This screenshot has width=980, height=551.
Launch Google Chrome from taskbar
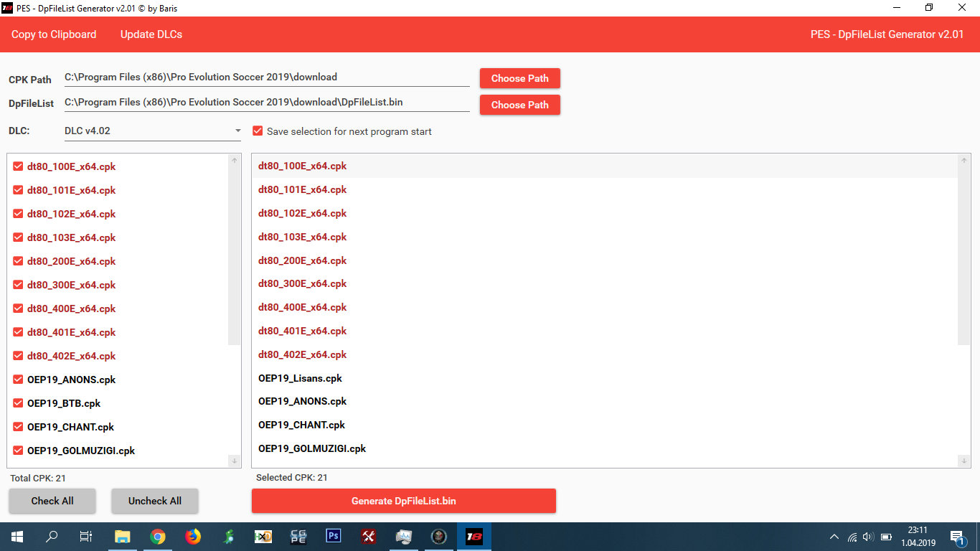[158, 536]
